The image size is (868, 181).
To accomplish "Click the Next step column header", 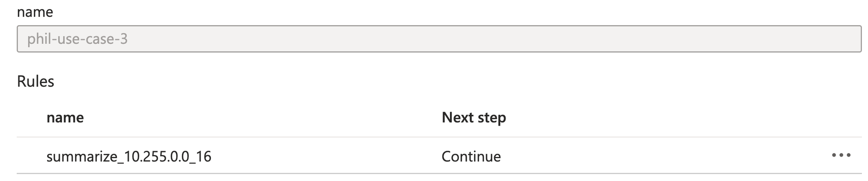I will 474,118.
